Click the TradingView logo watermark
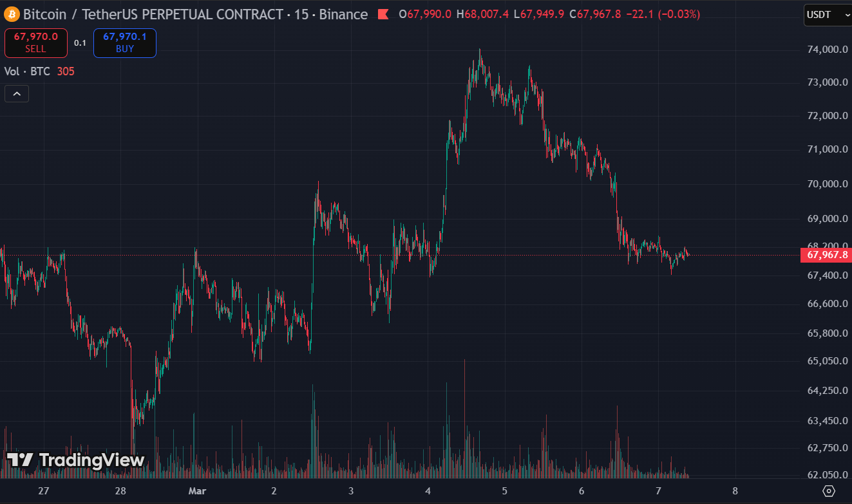Screen dimensions: 852x504 76,460
